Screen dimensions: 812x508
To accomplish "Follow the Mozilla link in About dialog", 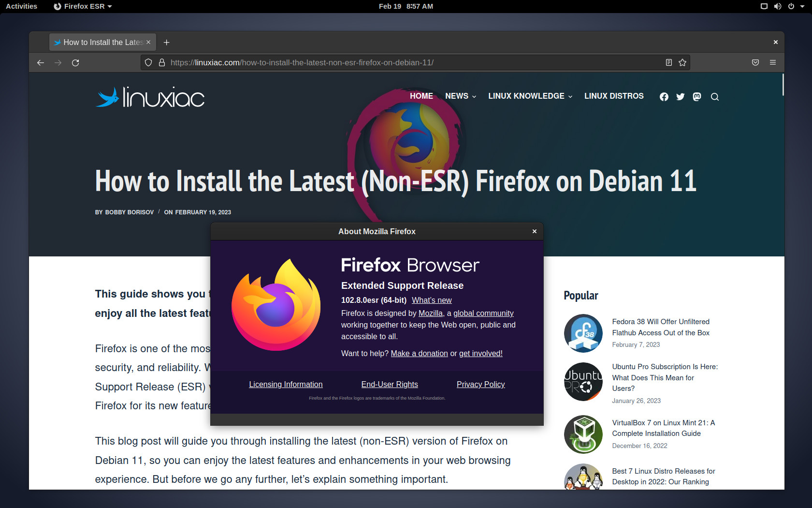I will click(431, 313).
